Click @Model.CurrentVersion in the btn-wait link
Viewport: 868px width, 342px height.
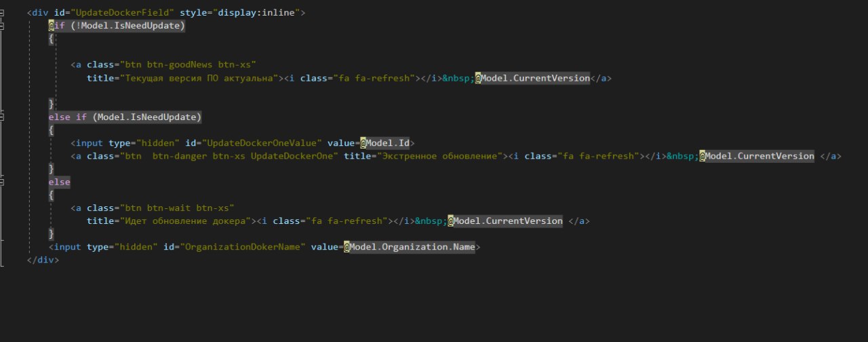point(505,221)
